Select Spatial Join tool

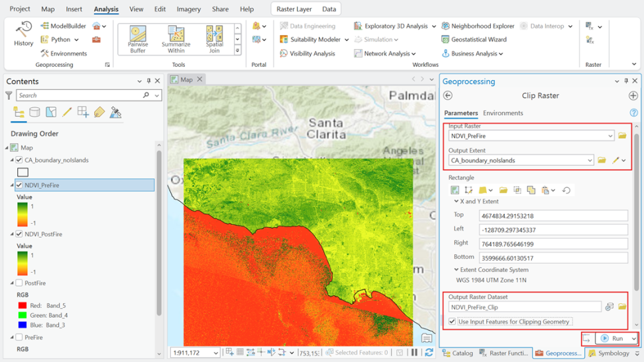point(215,39)
